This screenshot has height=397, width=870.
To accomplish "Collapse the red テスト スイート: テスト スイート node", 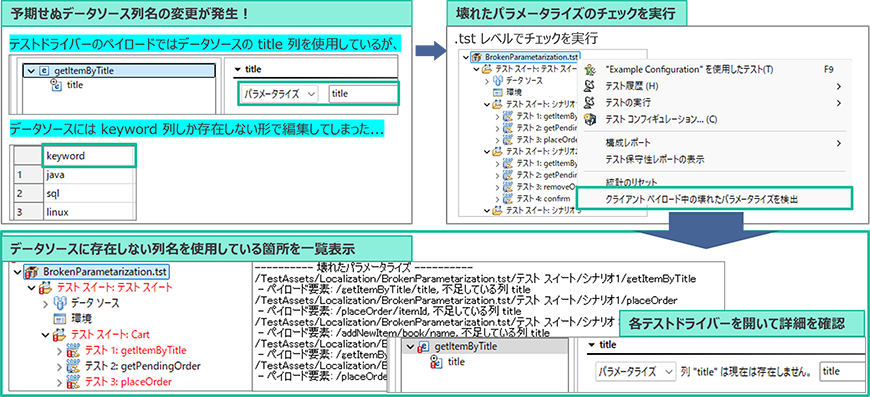I will pos(32,288).
